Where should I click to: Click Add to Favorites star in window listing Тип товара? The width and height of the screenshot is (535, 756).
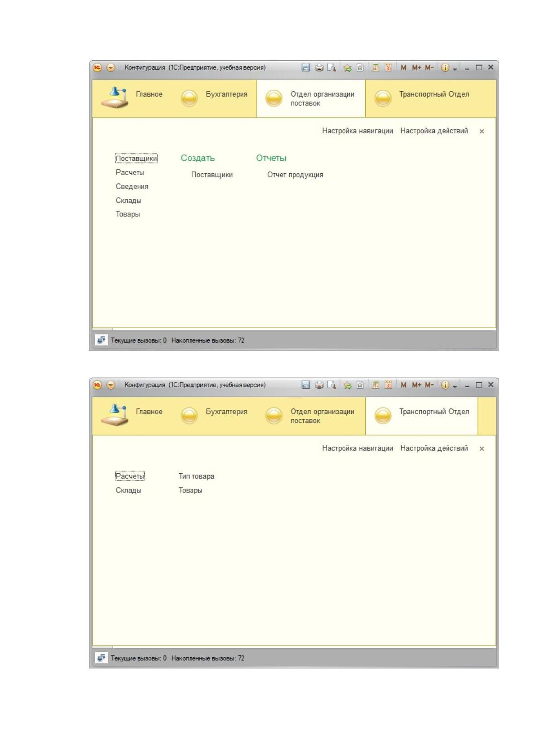tap(347, 385)
